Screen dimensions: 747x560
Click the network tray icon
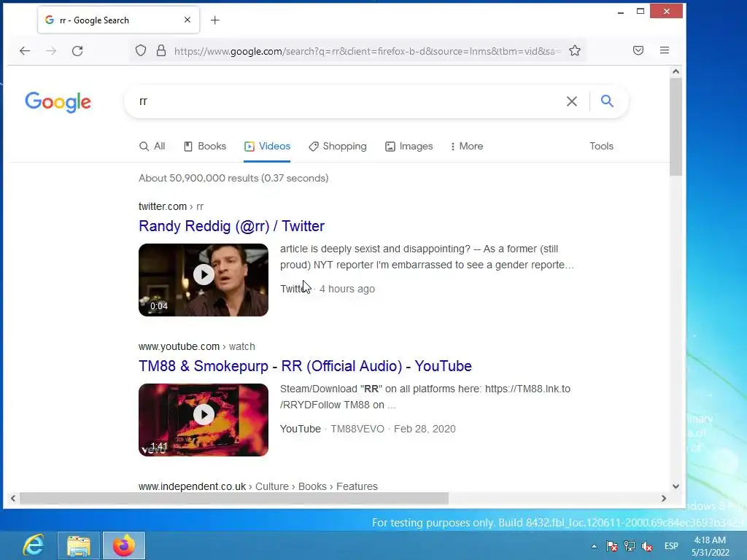point(630,546)
